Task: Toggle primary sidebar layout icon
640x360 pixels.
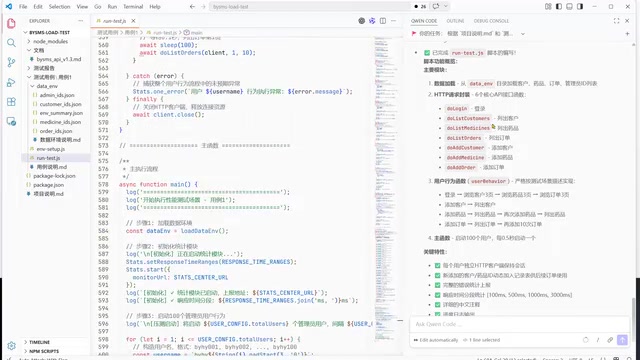Action: 559,7
